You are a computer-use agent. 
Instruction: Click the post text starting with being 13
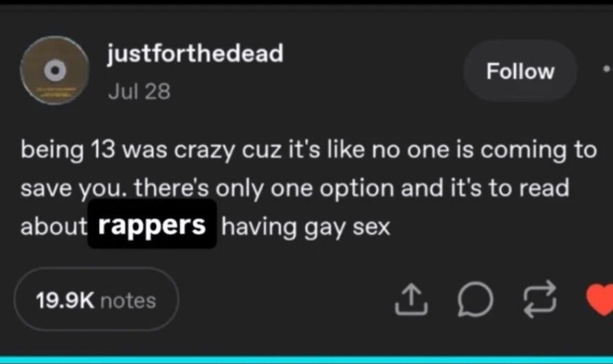pyautogui.click(x=309, y=188)
